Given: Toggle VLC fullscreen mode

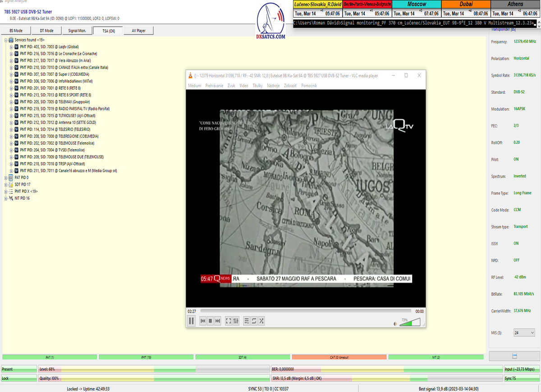Looking at the screenshot, I should click(x=228, y=321).
